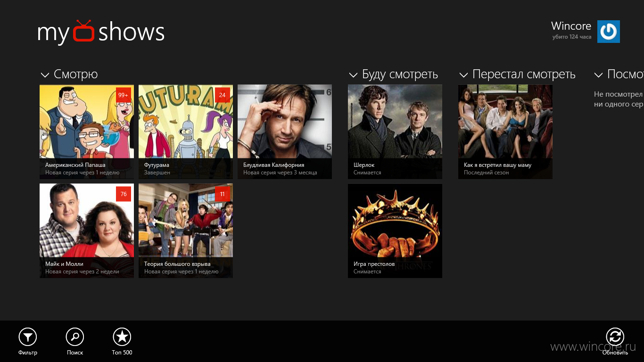Click the myshows logo
Screen dimensions: 644x362
click(x=101, y=32)
